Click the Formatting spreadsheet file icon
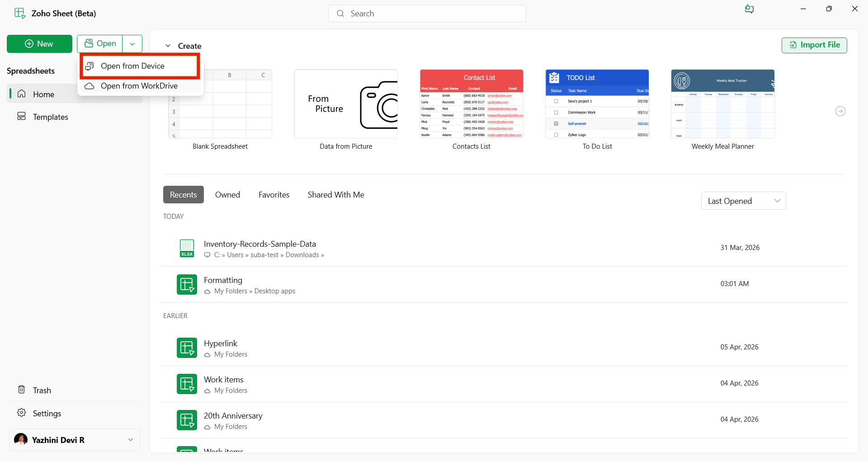Screen dimensions: 868x461 187,284
